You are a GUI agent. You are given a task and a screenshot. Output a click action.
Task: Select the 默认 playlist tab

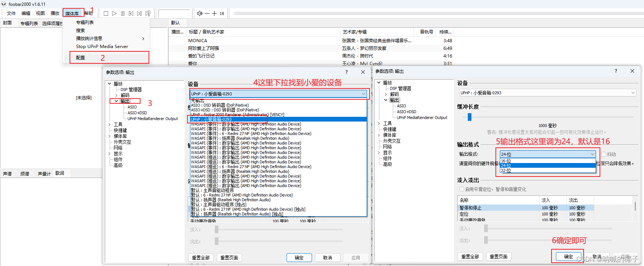click(175, 23)
